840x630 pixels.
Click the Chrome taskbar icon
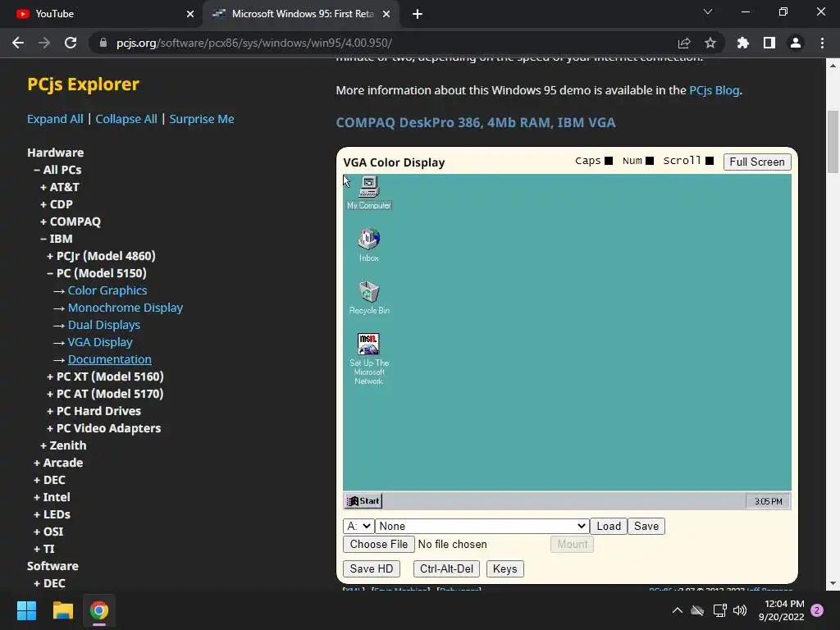pyautogui.click(x=99, y=610)
